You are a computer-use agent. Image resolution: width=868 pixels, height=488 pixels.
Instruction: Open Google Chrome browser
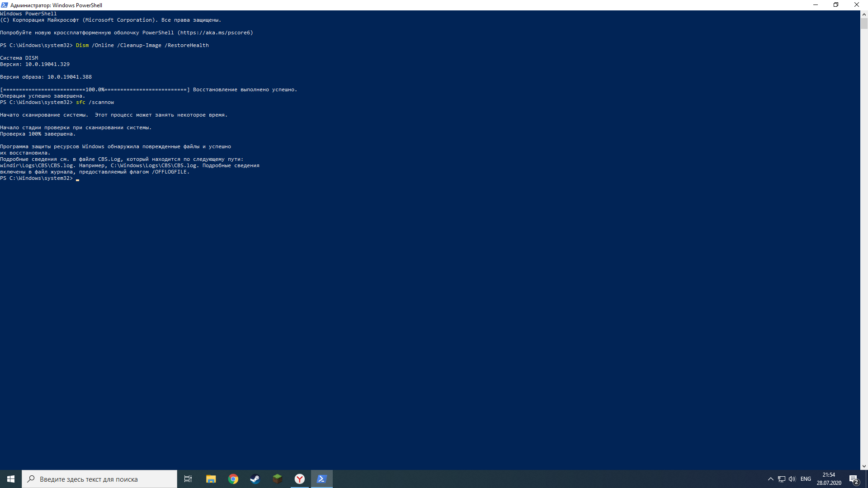click(x=233, y=479)
